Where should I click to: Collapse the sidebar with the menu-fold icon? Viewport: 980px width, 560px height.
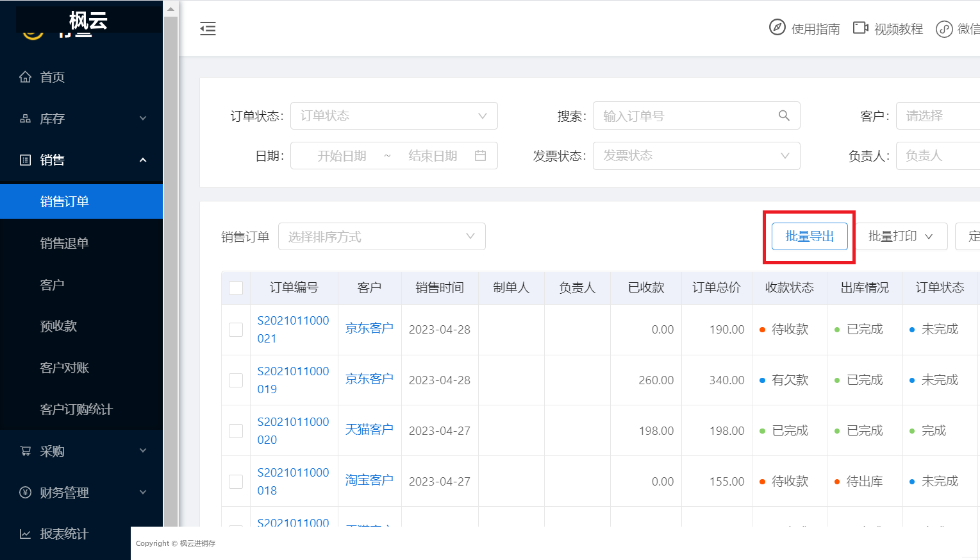point(208,28)
